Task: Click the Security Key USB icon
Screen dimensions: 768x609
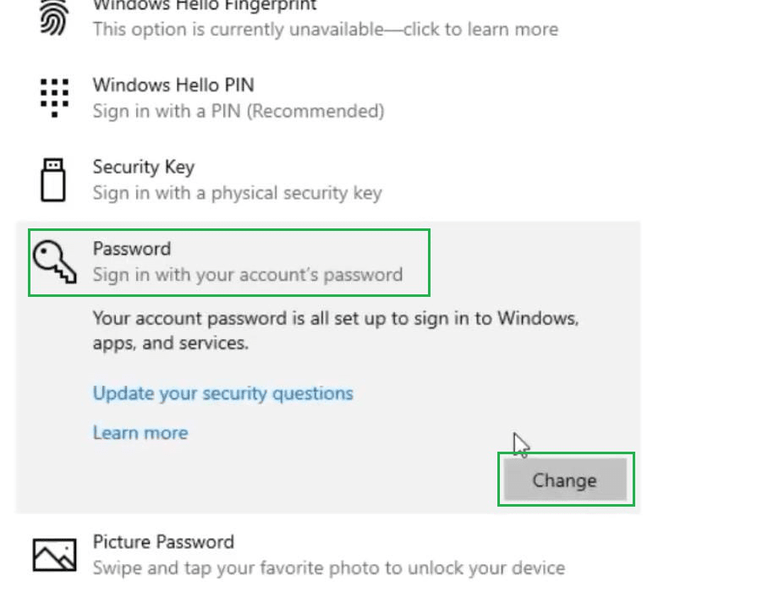Action: tap(52, 179)
